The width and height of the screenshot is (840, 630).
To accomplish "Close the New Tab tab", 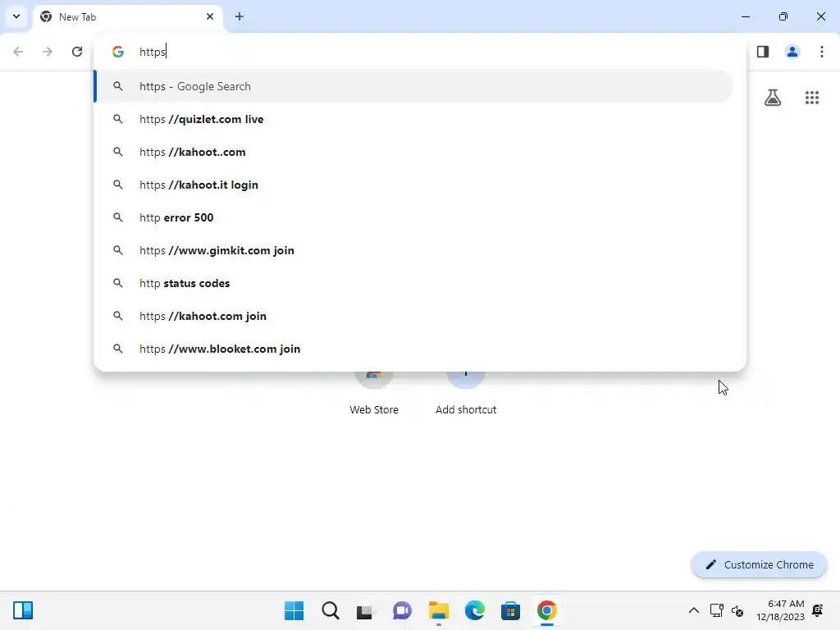I will (210, 16).
